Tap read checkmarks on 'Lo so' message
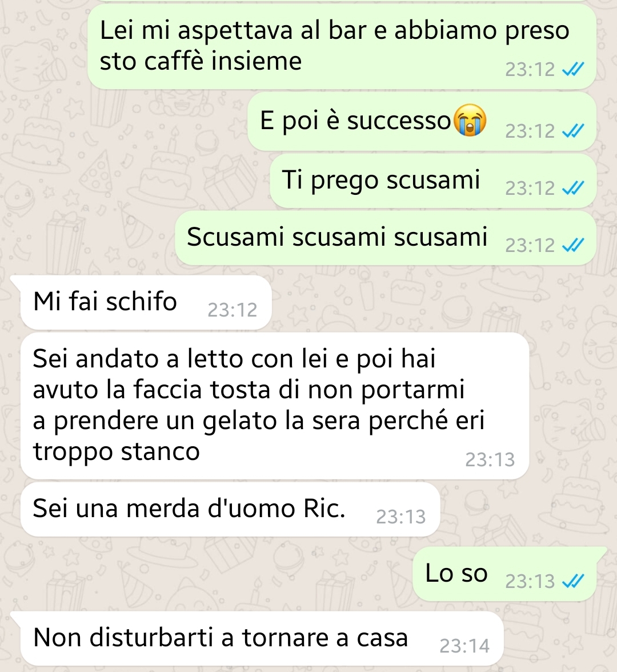The image size is (617, 672). [x=573, y=582]
